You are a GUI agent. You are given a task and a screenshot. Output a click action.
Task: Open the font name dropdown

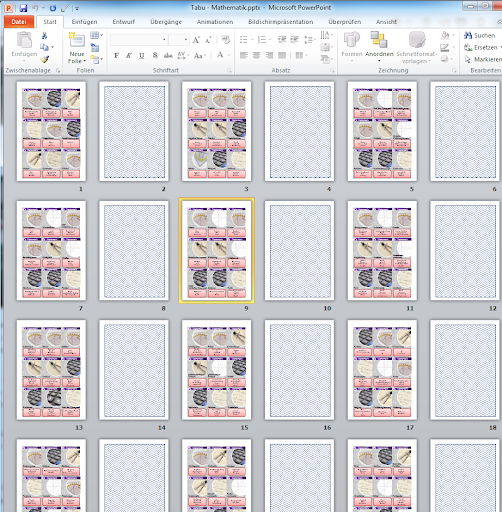pyautogui.click(x=164, y=40)
